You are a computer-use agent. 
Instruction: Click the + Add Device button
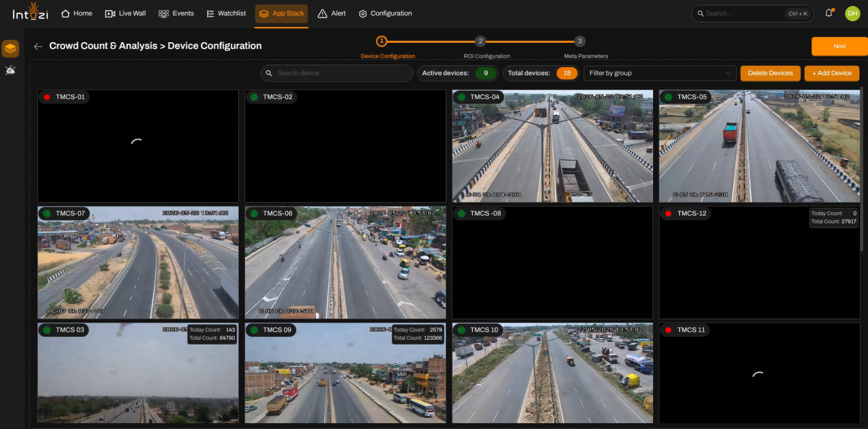point(832,73)
